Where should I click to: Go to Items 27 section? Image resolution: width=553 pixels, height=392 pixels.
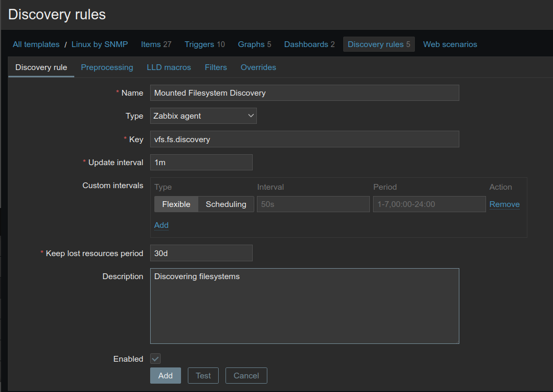(156, 44)
